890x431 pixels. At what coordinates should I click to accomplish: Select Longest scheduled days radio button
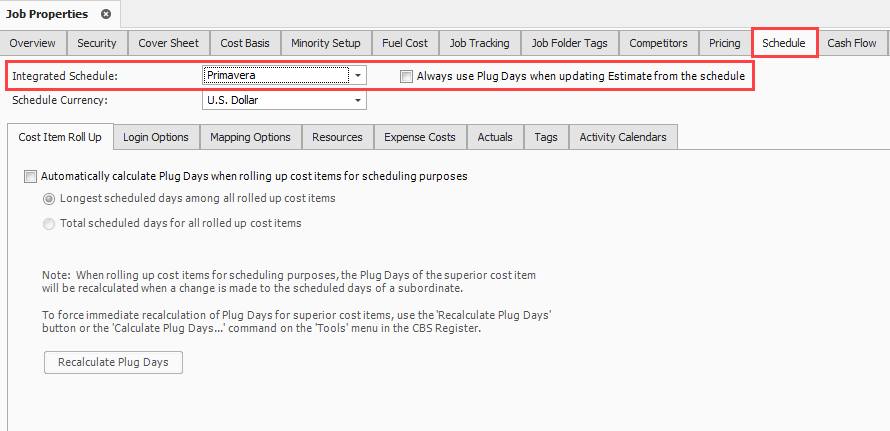click(50, 199)
